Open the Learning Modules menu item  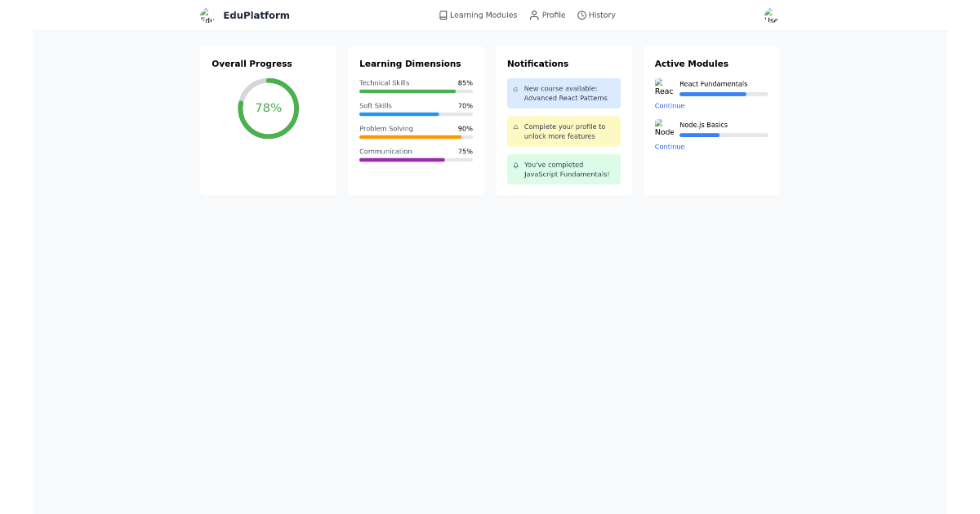[x=483, y=15]
